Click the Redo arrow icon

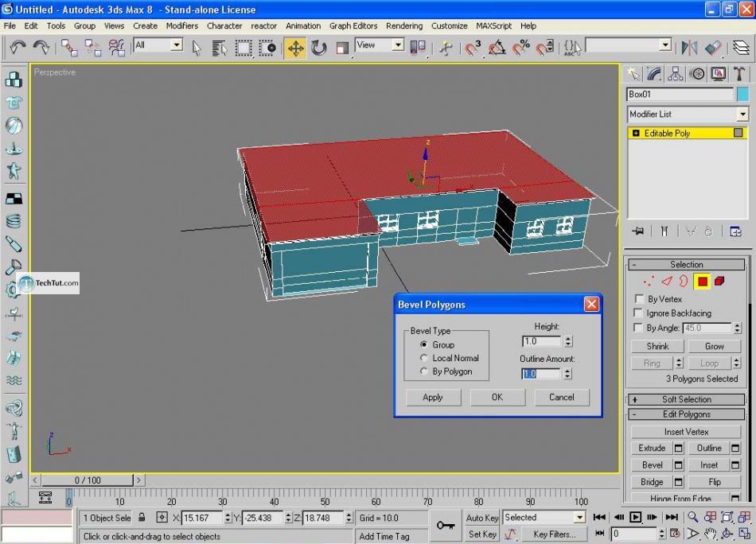[41, 47]
